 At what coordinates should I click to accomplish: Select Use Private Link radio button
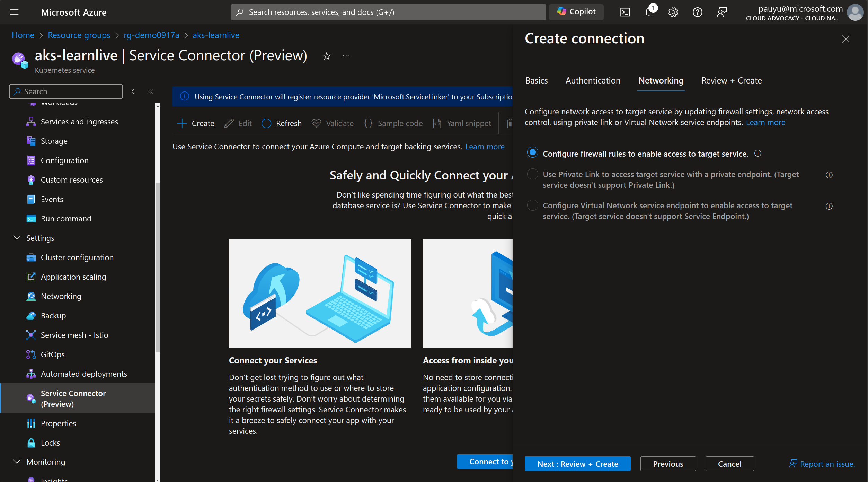click(x=532, y=174)
